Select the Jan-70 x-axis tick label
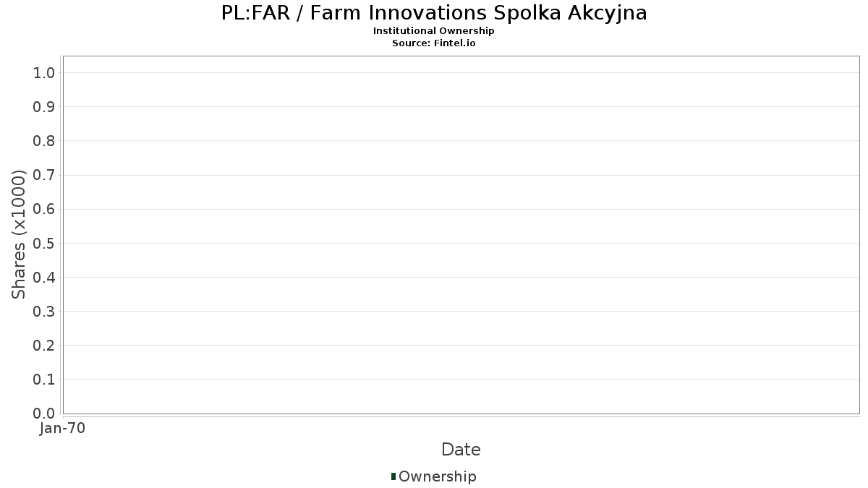The height and width of the screenshot is (488, 868). click(x=63, y=429)
